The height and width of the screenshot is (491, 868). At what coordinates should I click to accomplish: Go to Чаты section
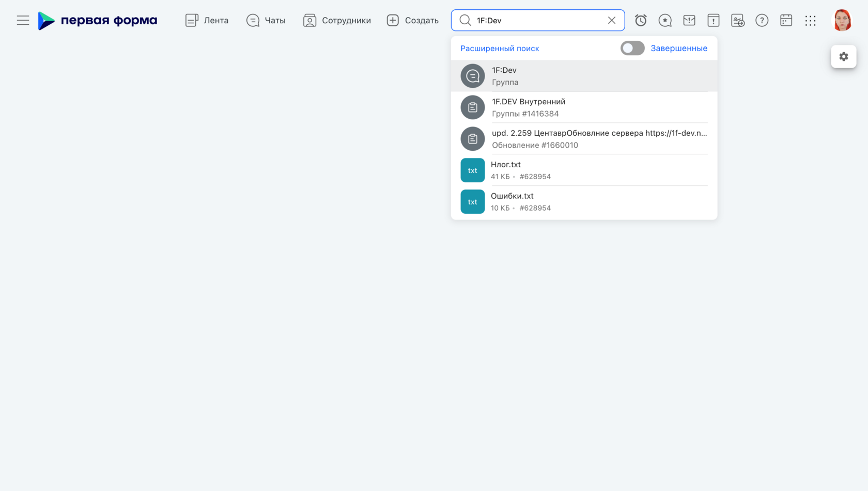coord(266,20)
